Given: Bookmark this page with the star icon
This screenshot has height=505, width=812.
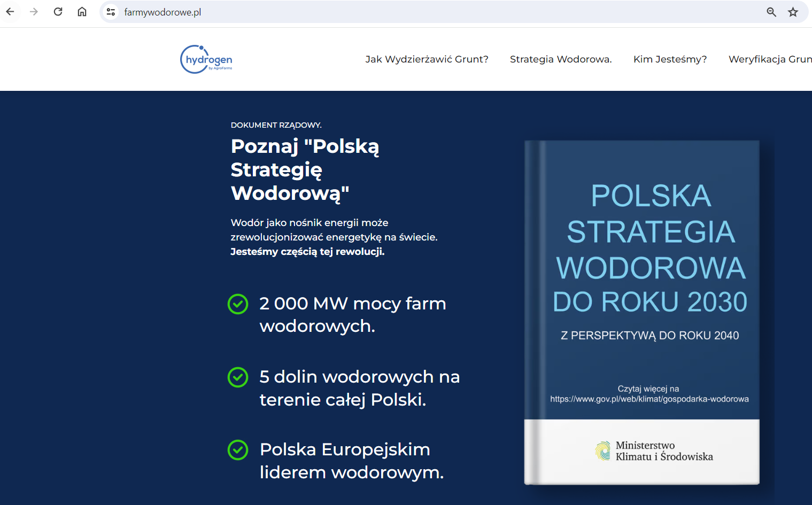Looking at the screenshot, I should coord(793,12).
